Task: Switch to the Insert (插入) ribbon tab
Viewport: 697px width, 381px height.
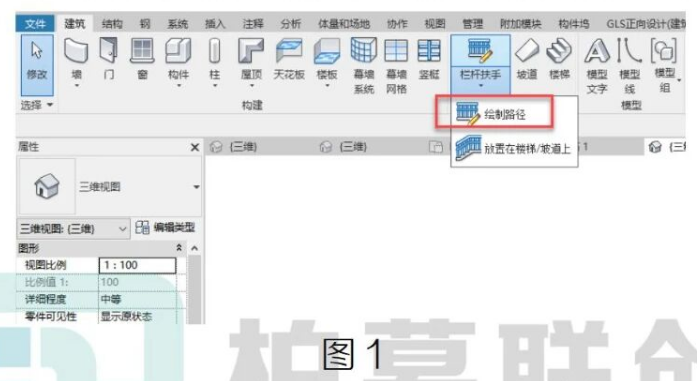Action: point(215,23)
